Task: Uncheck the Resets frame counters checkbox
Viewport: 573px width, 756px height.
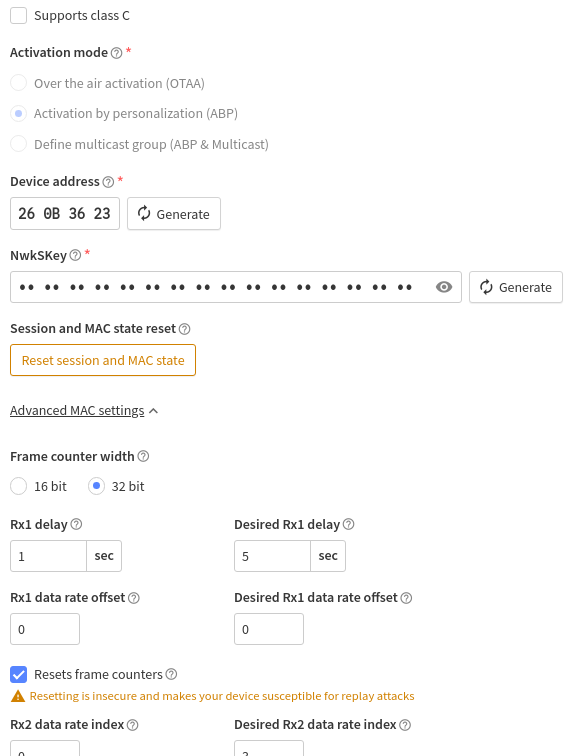Action: tap(18, 675)
